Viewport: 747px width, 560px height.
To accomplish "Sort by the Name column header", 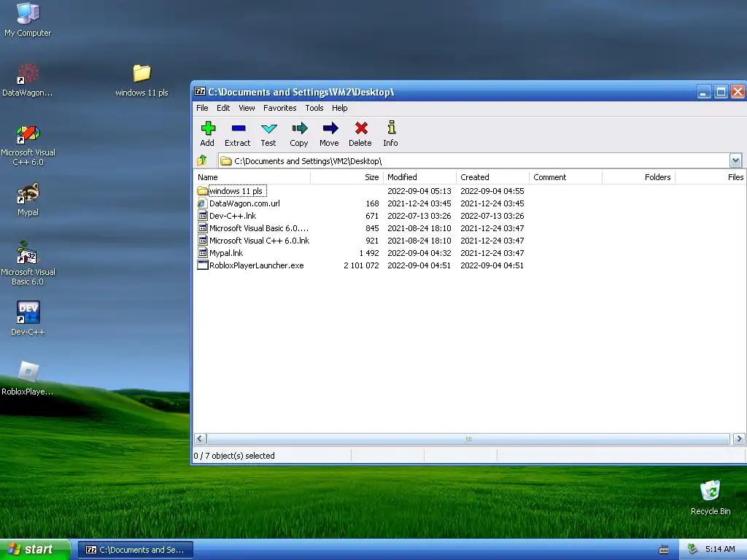I will click(252, 177).
